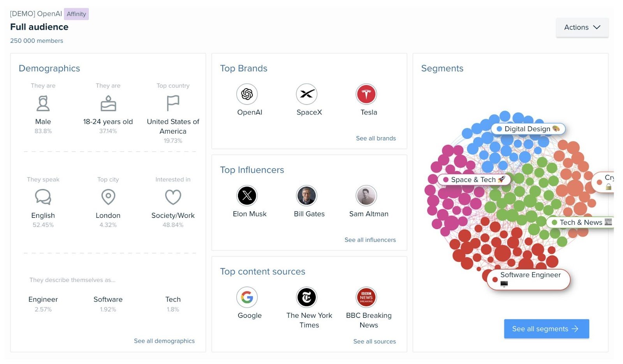
Task: Open the Actions dropdown
Action: point(582,27)
